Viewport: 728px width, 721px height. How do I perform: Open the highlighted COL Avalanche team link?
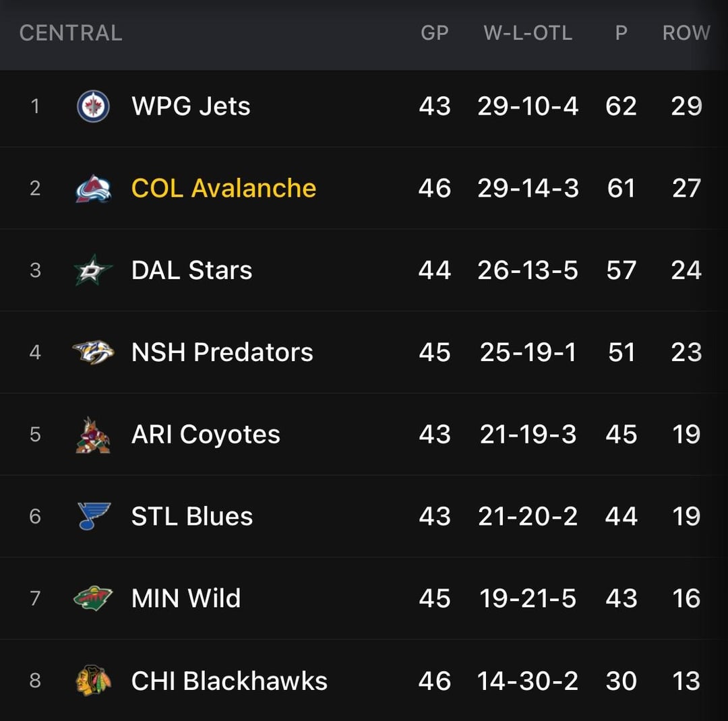[224, 188]
